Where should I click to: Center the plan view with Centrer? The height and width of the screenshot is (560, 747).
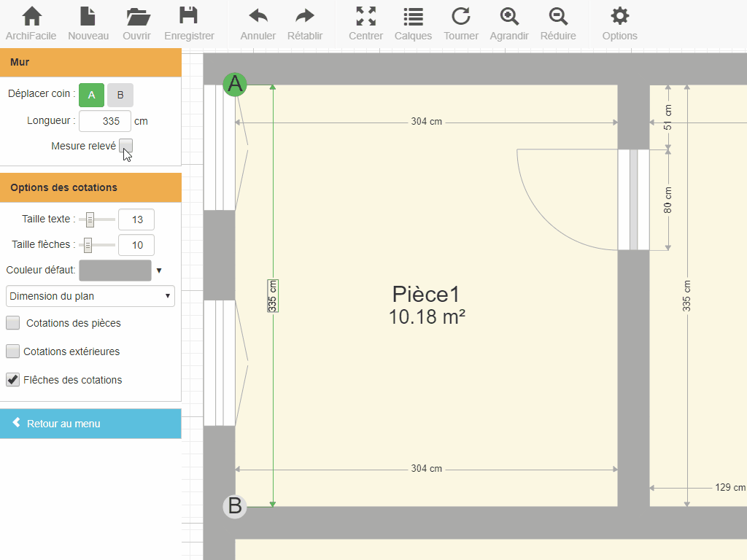[365, 23]
